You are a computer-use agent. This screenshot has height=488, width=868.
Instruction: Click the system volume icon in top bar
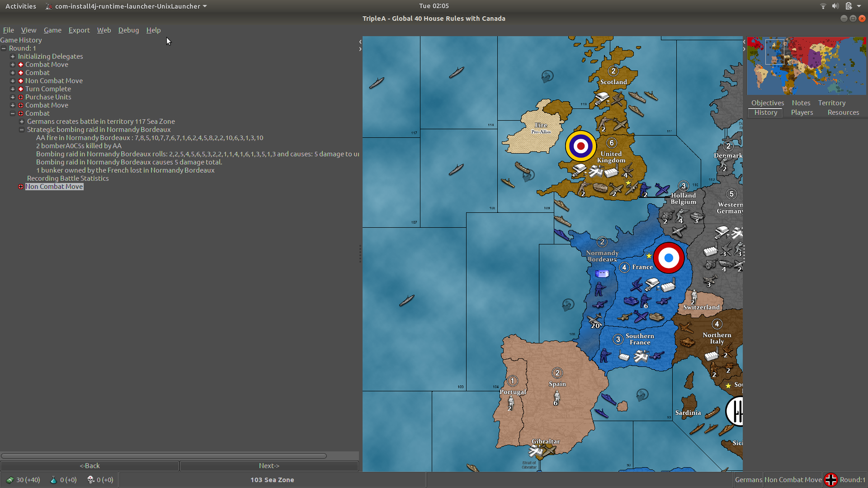tap(835, 6)
